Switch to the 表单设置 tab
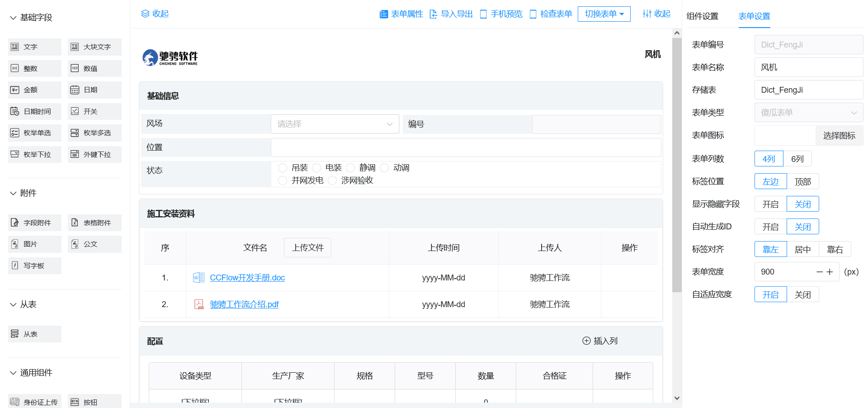Viewport: 868px width, 408px height. (x=754, y=16)
